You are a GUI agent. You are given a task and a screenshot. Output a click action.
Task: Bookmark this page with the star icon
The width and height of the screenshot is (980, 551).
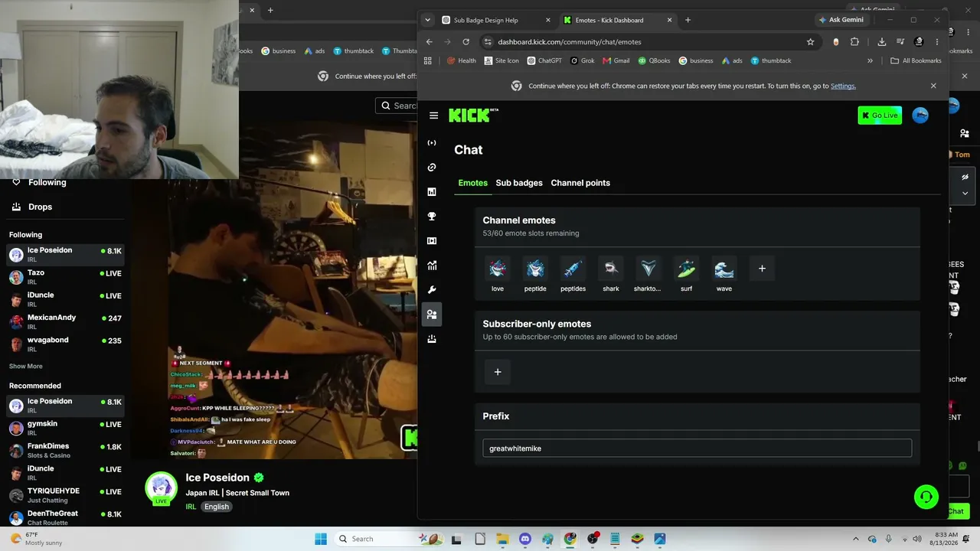coord(810,42)
